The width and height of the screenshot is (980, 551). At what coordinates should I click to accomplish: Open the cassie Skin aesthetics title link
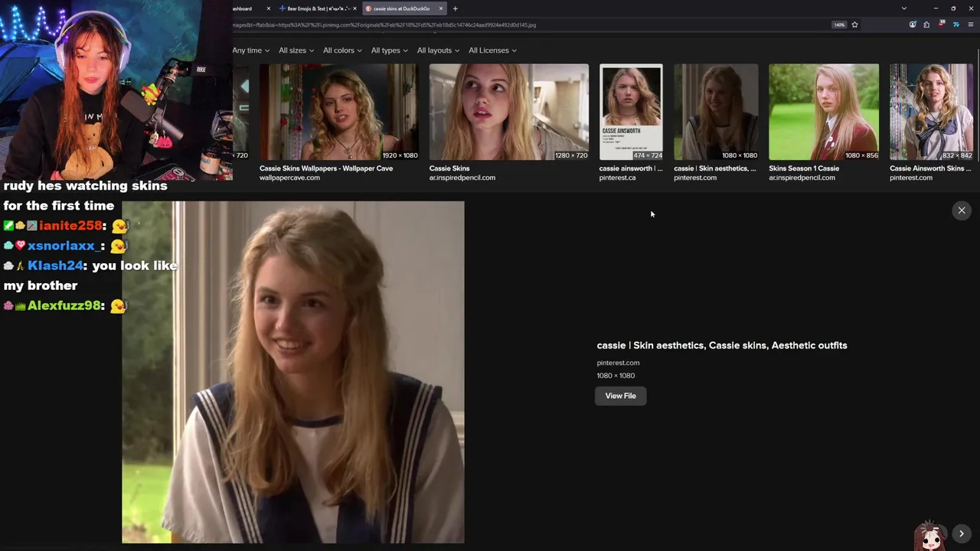722,345
